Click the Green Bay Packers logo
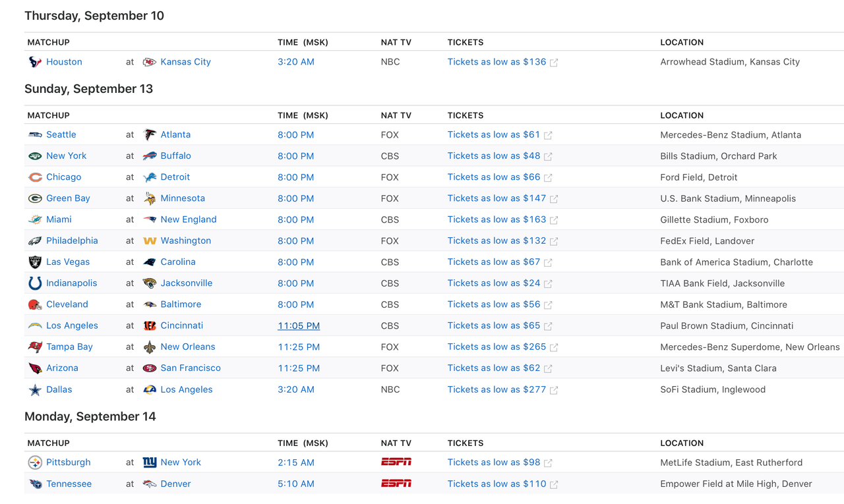The height and width of the screenshot is (504, 844). (x=35, y=198)
